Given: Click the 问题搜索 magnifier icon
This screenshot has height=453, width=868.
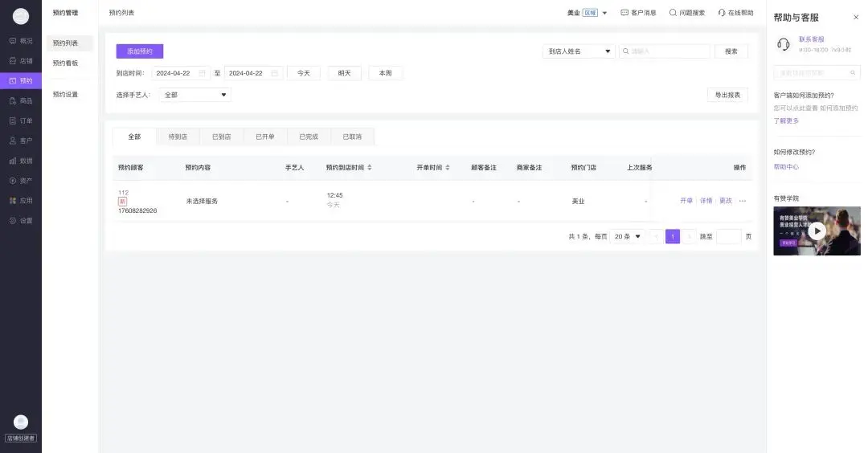Looking at the screenshot, I should [x=673, y=13].
